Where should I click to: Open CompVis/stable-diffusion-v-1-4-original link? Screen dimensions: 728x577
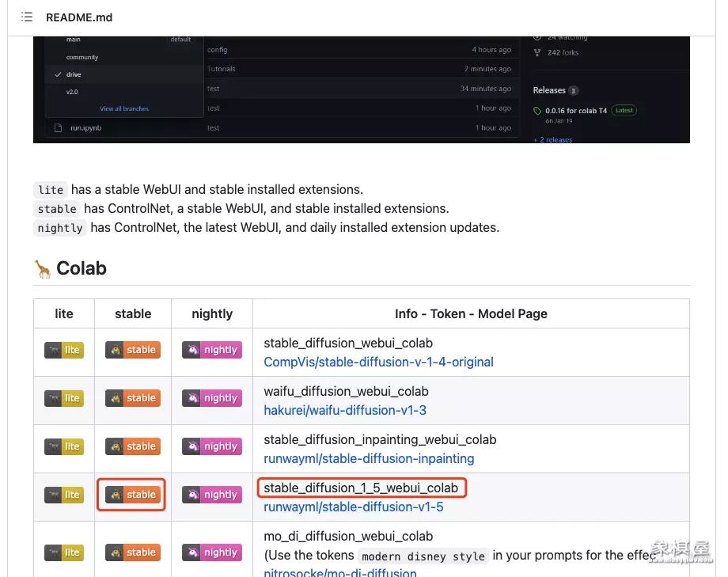tap(378, 362)
